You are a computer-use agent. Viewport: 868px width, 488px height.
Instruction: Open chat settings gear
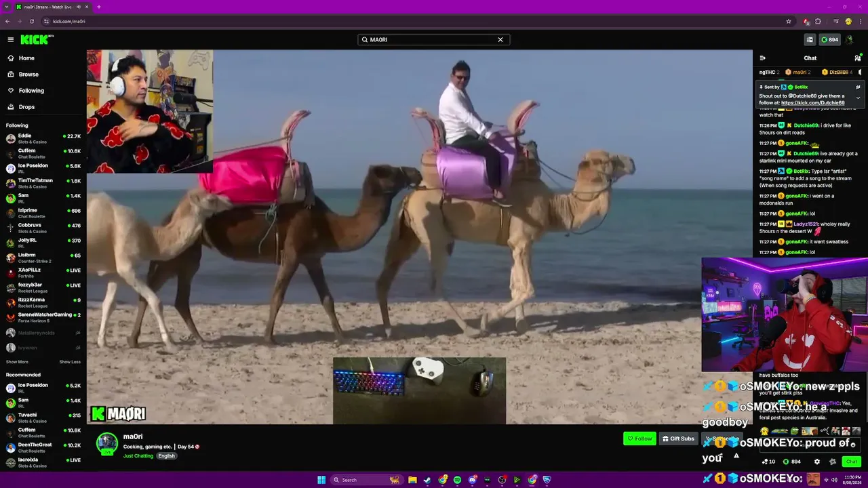pos(817,462)
